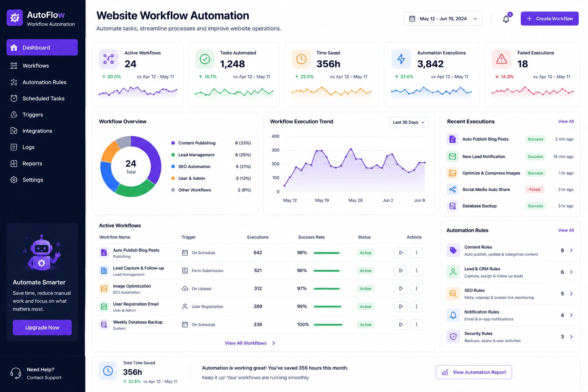
Task: Click the Total Time Saved clock icon
Action: tap(108, 371)
